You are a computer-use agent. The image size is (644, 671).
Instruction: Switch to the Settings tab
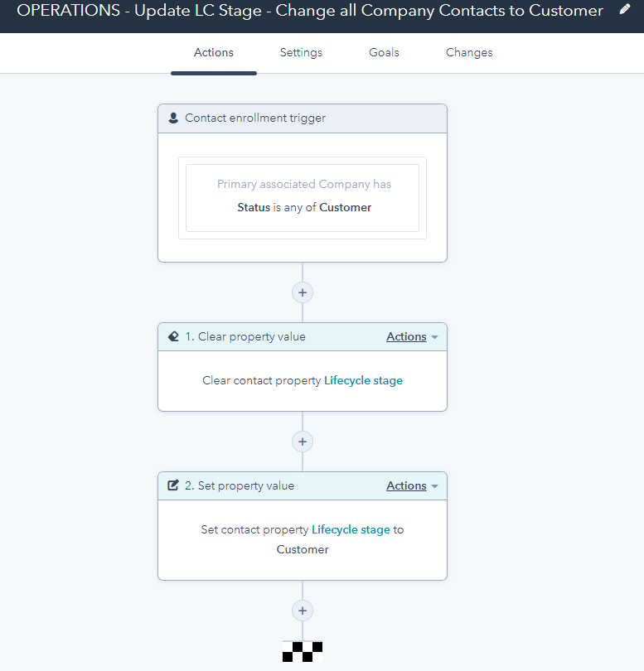click(301, 52)
